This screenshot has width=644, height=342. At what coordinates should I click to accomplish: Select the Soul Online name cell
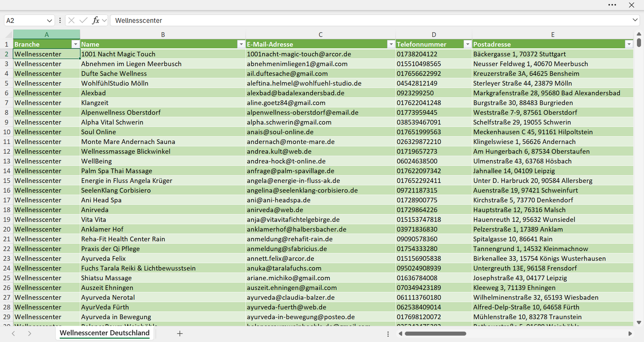(163, 132)
